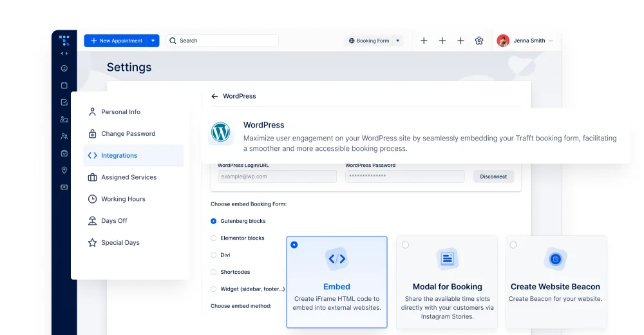
Task: Open the customers people icon in sidebar
Action: click(x=64, y=136)
